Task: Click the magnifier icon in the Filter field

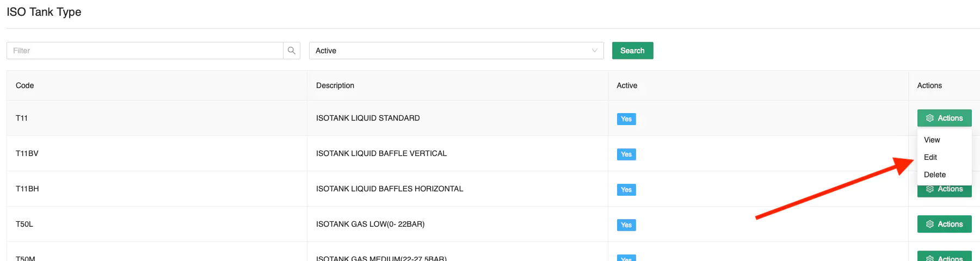Action: [292, 51]
